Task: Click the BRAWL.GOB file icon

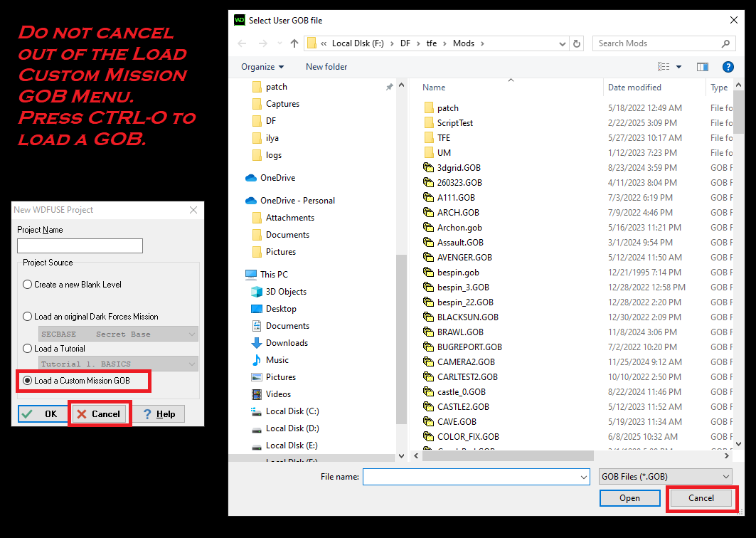Action: pos(428,332)
